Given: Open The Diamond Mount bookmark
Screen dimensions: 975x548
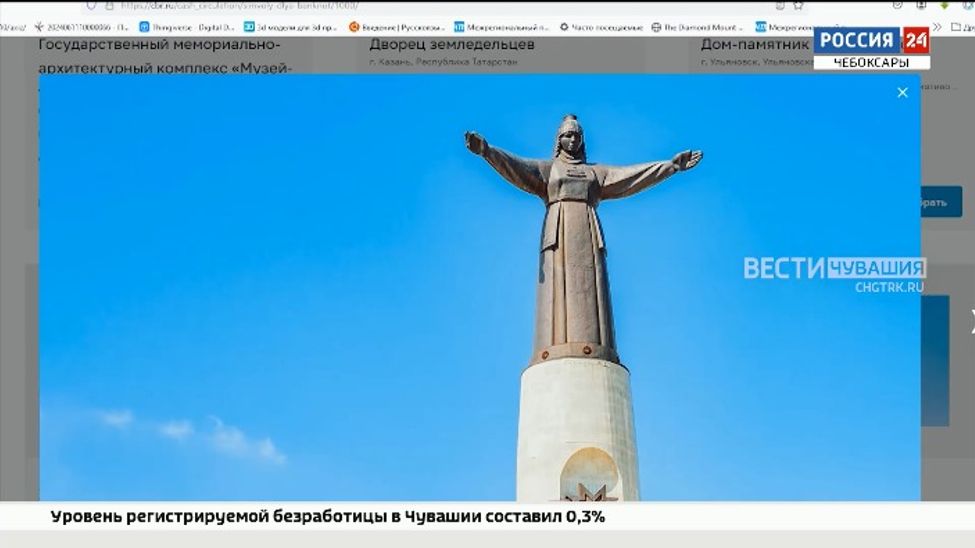Looking at the screenshot, I should coord(696,27).
